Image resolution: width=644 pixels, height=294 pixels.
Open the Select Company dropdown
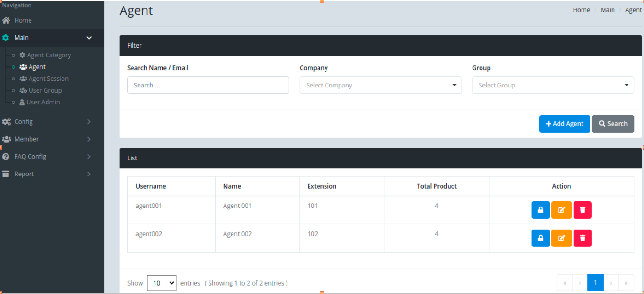click(x=380, y=85)
